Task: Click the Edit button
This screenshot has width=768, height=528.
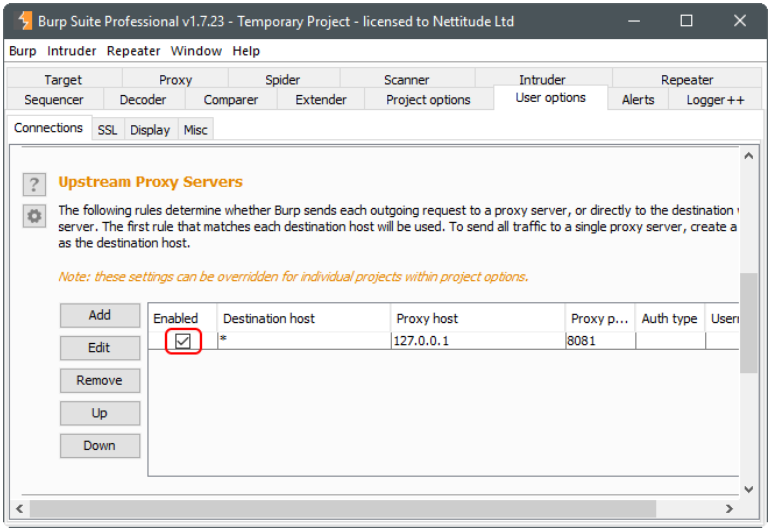Action: 100,348
